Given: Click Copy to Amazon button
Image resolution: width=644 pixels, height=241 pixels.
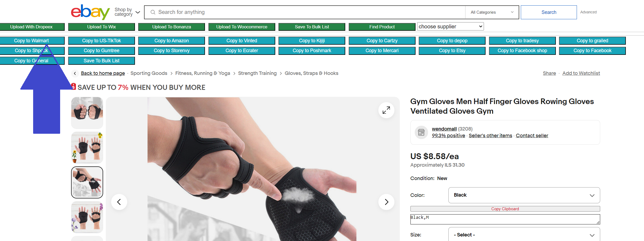Looking at the screenshot, I should point(172,41).
